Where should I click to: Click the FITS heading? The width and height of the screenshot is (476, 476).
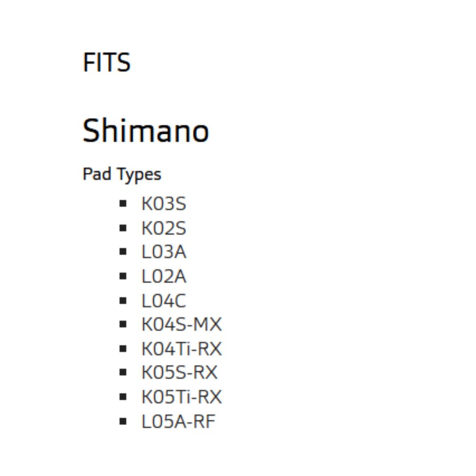(x=107, y=62)
